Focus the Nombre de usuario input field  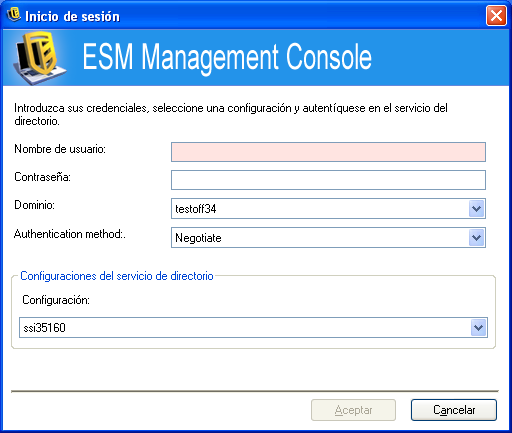(x=328, y=152)
